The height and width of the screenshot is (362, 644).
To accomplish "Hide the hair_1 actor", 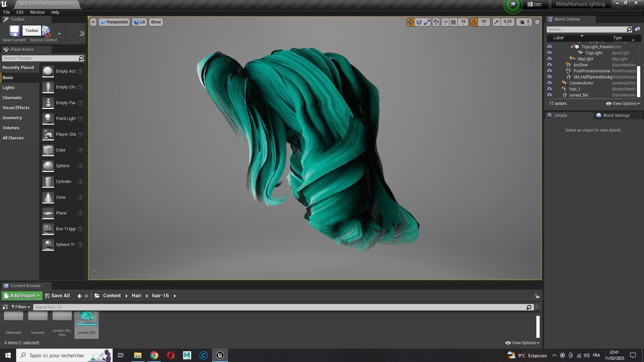I will [x=549, y=89].
